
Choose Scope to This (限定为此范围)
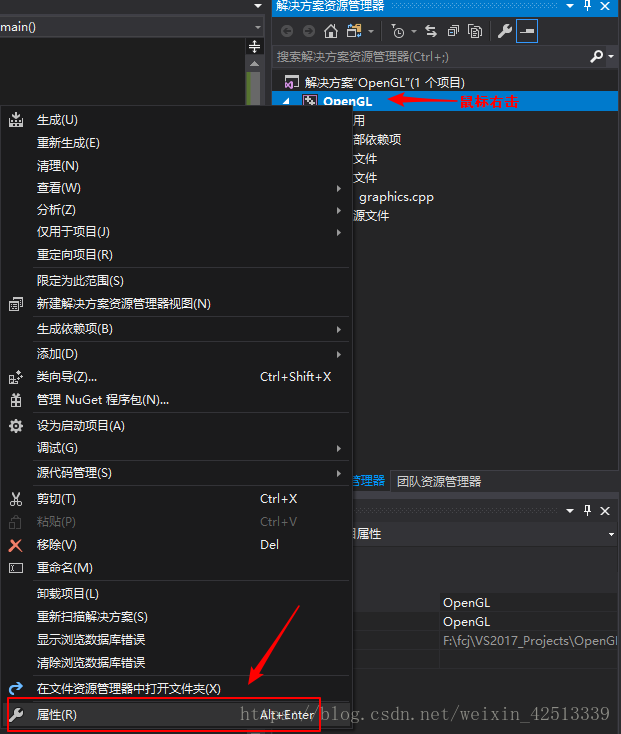pyautogui.click(x=176, y=281)
